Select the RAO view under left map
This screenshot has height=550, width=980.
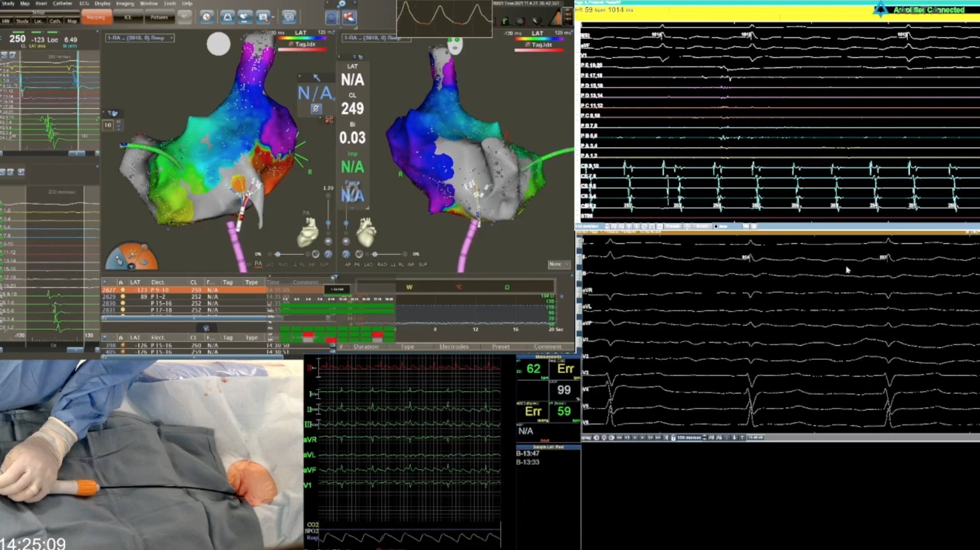click(283, 264)
